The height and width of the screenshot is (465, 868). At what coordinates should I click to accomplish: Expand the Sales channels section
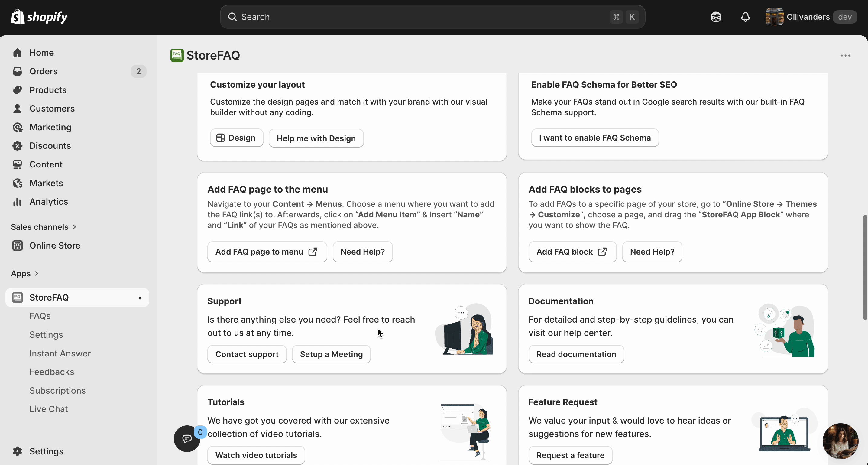point(44,227)
